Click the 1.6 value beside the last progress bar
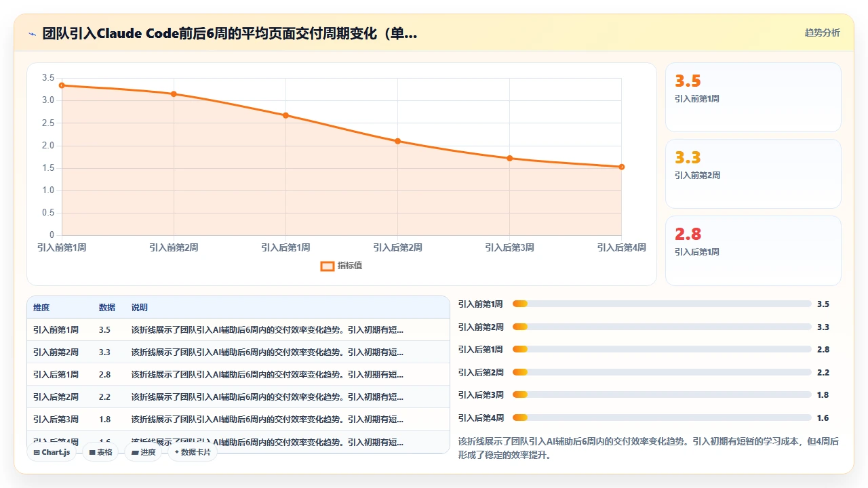This screenshot has height=488, width=868. pos(823,418)
